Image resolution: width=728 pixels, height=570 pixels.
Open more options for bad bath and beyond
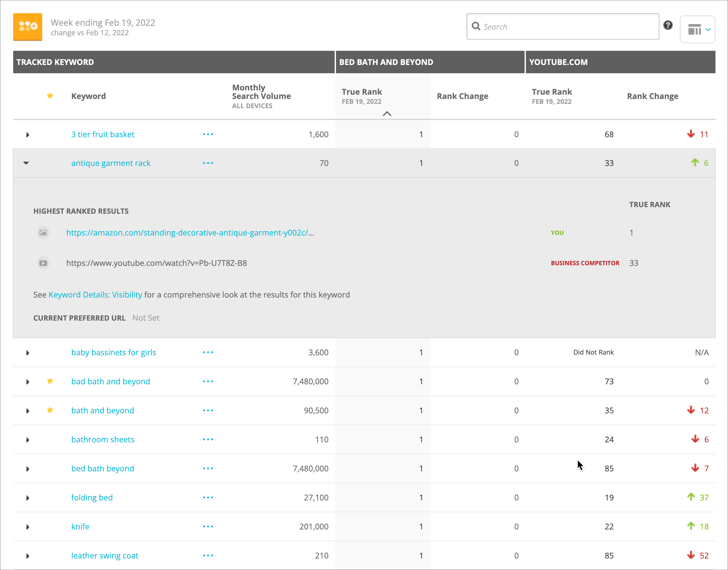pos(208,381)
